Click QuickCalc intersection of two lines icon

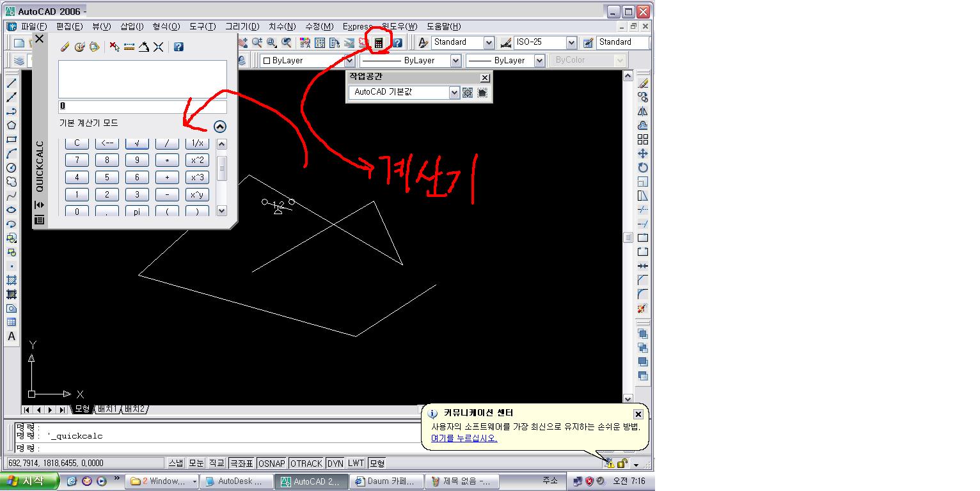click(159, 47)
